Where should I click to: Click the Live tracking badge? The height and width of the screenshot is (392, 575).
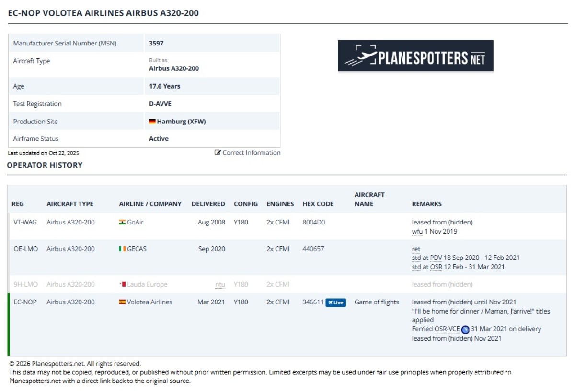(335, 302)
